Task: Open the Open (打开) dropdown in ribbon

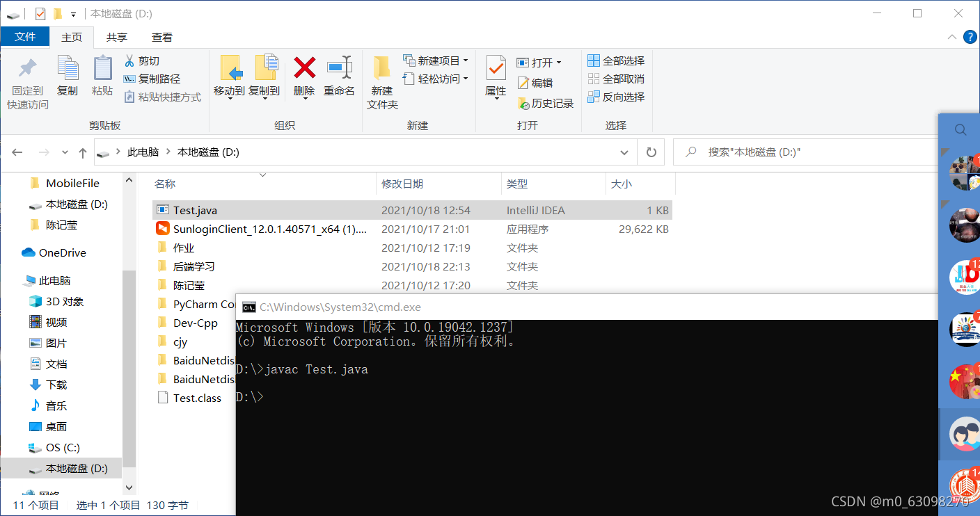Action: tap(539, 63)
